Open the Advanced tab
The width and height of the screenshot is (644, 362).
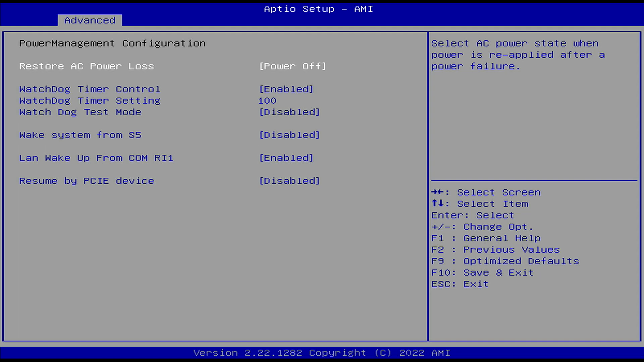click(x=90, y=20)
